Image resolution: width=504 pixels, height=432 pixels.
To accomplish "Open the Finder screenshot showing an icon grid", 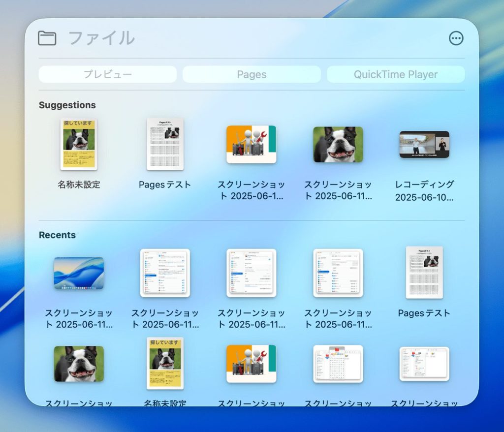I will 338,364.
